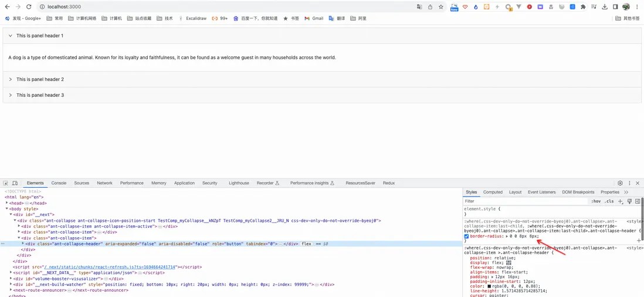Image resolution: width=644 pixels, height=297 pixels.
Task: Open the Lighthouse tab
Action: (x=239, y=183)
